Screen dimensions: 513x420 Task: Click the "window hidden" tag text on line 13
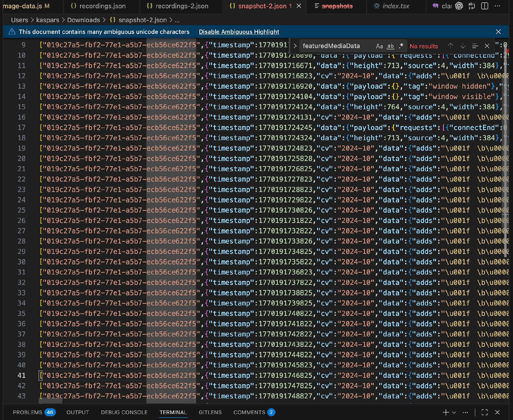[461, 86]
